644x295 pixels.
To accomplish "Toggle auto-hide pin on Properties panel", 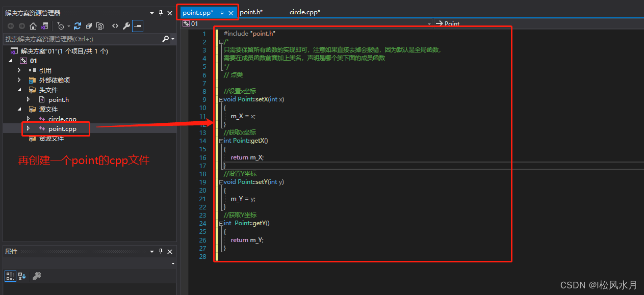I will coord(161,252).
